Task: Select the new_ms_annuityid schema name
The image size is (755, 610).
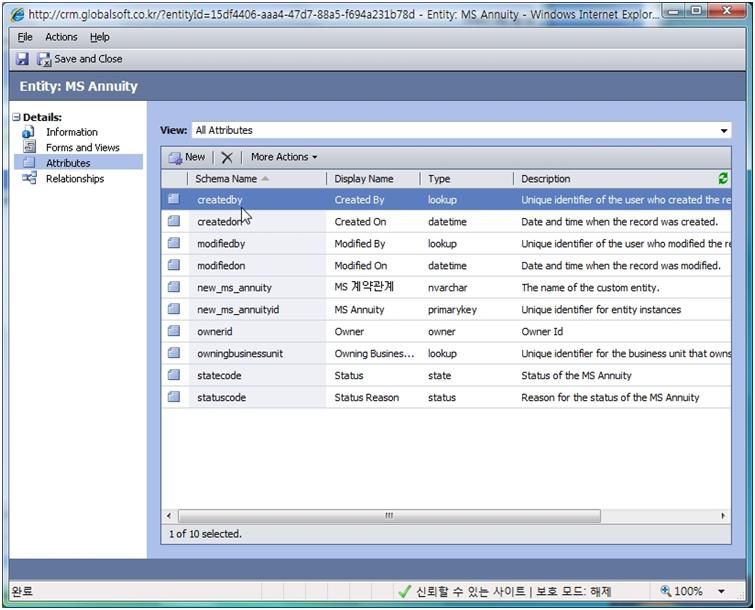Action: 238,310
